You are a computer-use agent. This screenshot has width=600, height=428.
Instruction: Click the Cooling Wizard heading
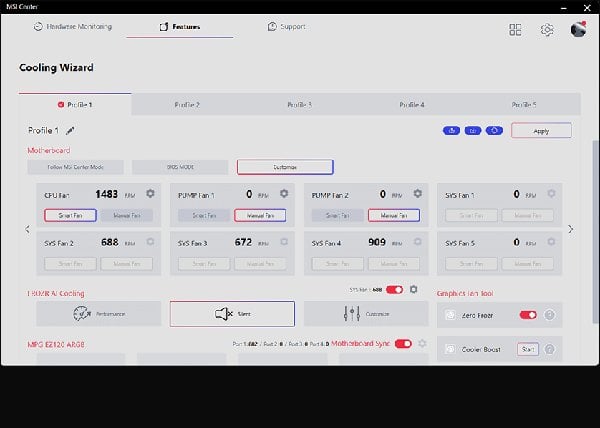[56, 68]
